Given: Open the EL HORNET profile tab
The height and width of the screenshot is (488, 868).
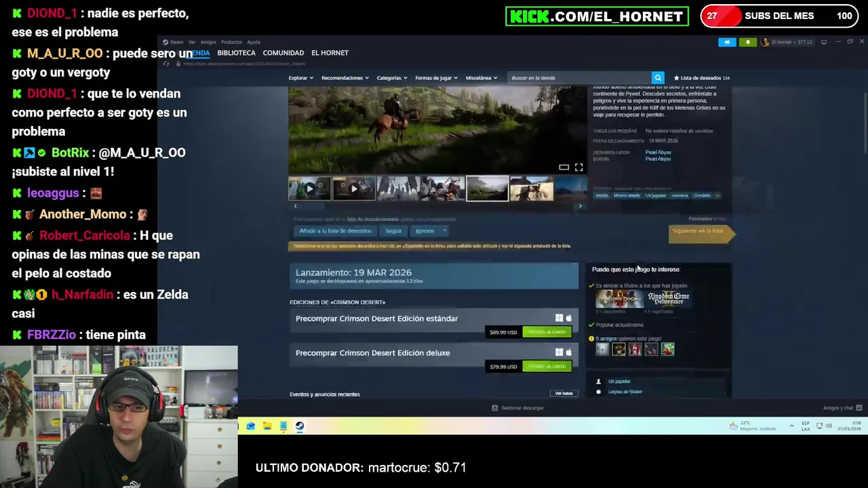Looking at the screenshot, I should tap(330, 53).
